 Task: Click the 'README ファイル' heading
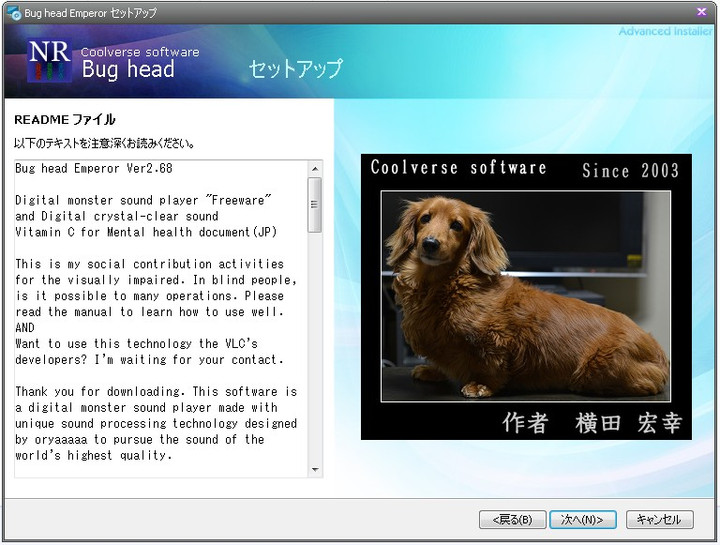click(65, 120)
